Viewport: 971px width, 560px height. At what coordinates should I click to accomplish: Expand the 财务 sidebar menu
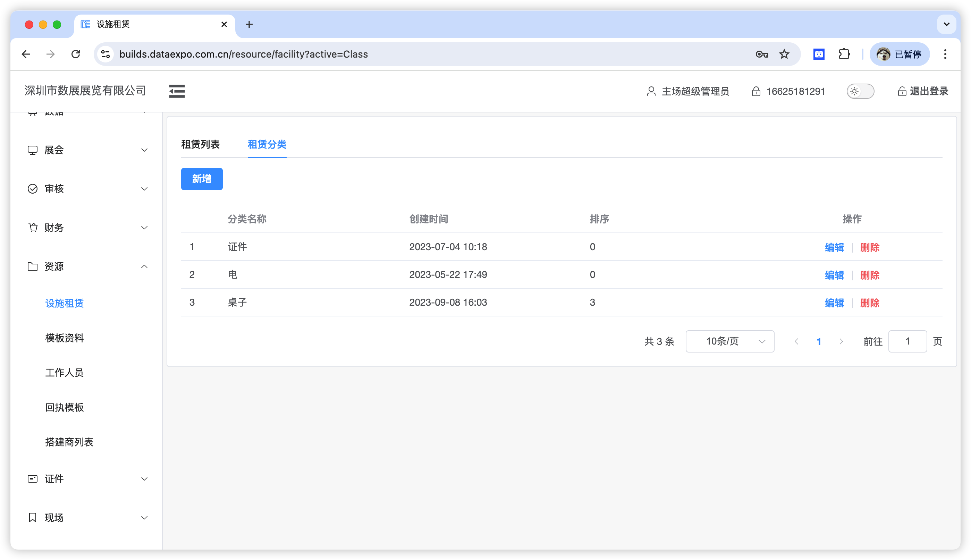click(86, 228)
